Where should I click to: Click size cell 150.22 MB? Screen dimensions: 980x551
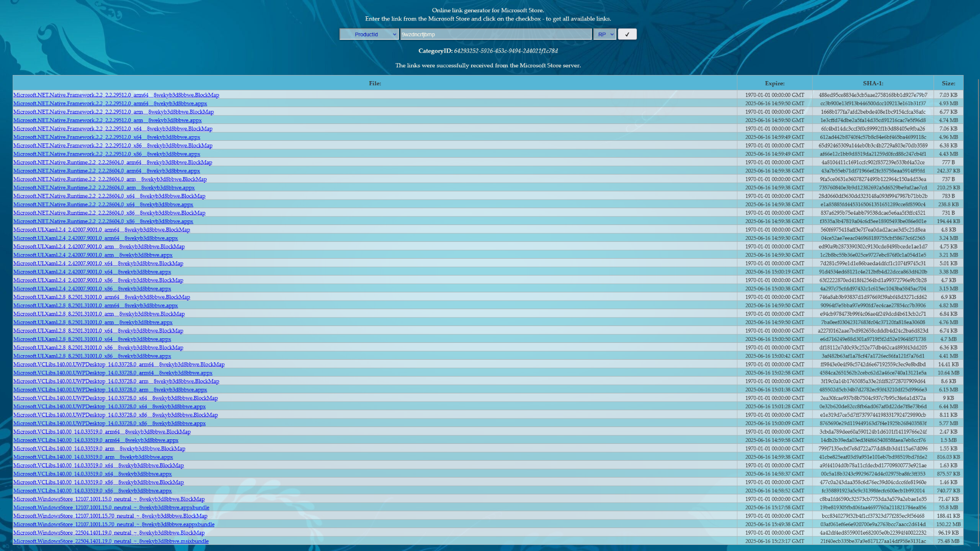coord(948,524)
